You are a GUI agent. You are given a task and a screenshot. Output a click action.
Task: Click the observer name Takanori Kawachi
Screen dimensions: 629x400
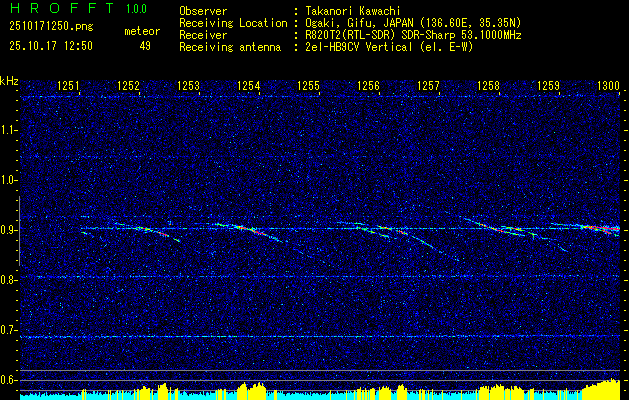(x=353, y=10)
